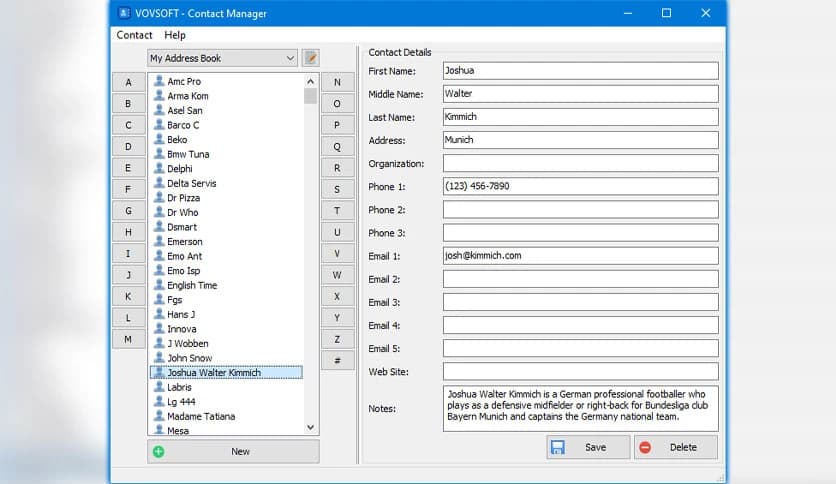
Task: Filter contacts by letter K
Action: pyautogui.click(x=128, y=296)
